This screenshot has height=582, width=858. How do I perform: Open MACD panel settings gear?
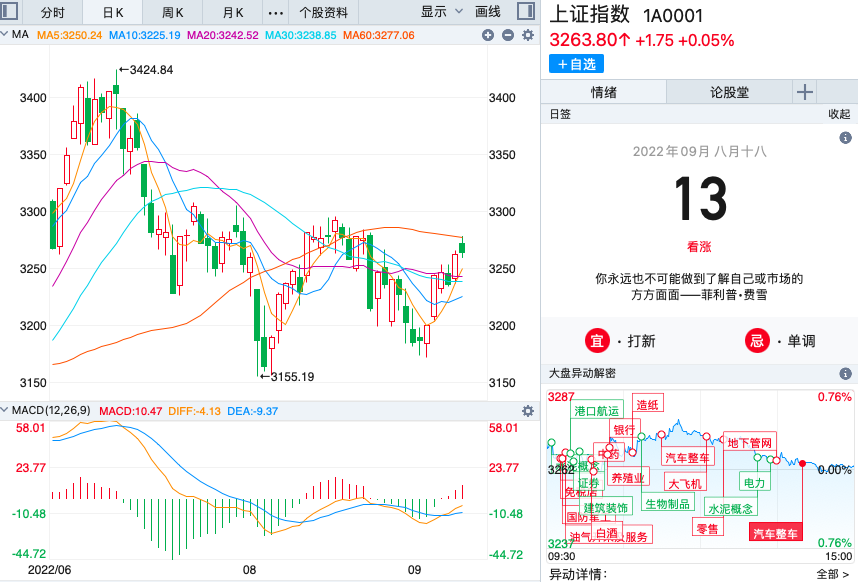tap(528, 411)
